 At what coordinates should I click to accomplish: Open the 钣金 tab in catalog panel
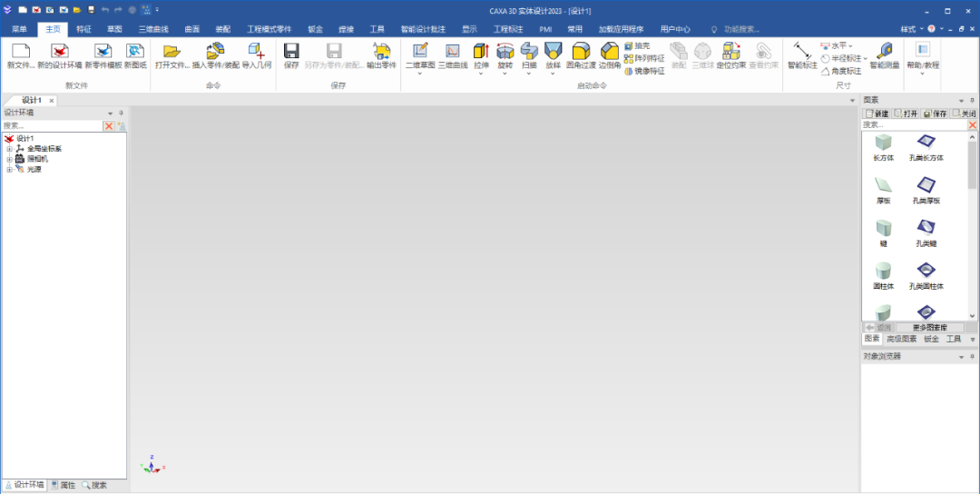point(931,339)
